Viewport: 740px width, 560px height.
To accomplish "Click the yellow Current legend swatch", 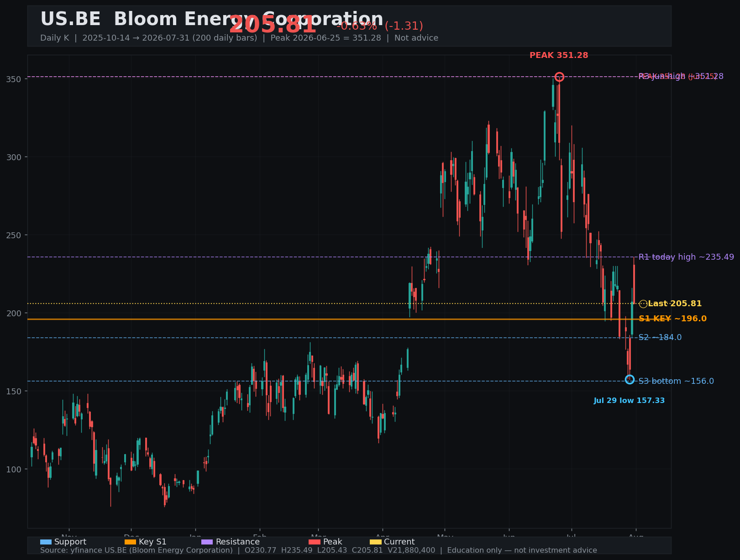I will tap(375, 542).
